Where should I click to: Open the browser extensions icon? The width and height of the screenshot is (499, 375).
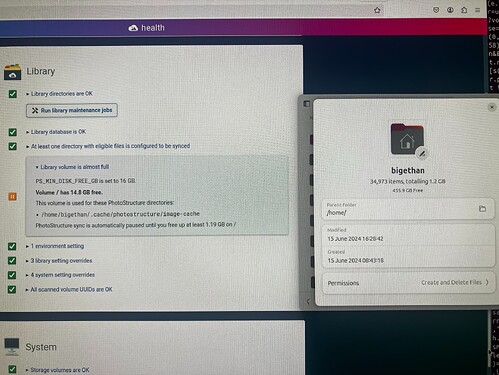tap(464, 10)
